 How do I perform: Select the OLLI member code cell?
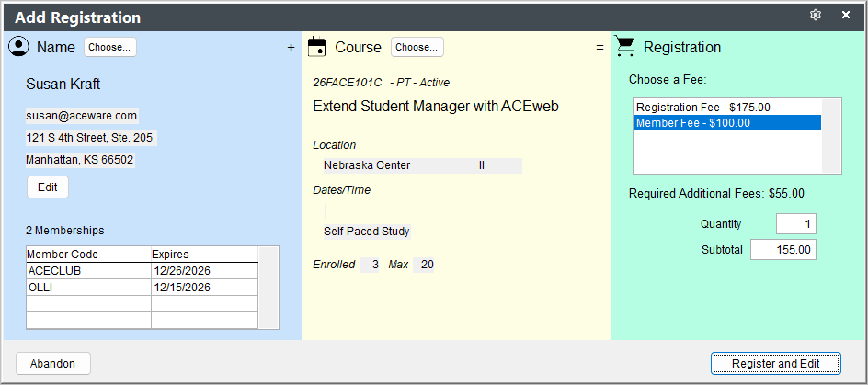pos(88,288)
